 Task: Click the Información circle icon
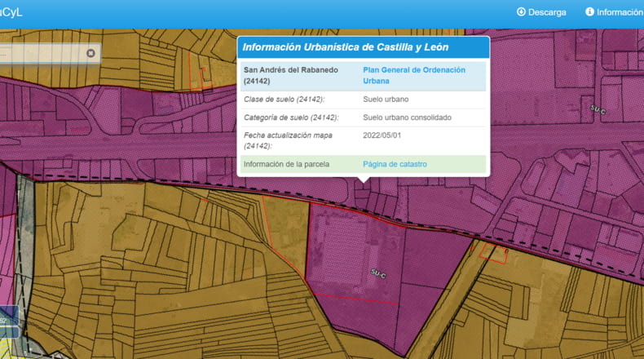tap(589, 12)
